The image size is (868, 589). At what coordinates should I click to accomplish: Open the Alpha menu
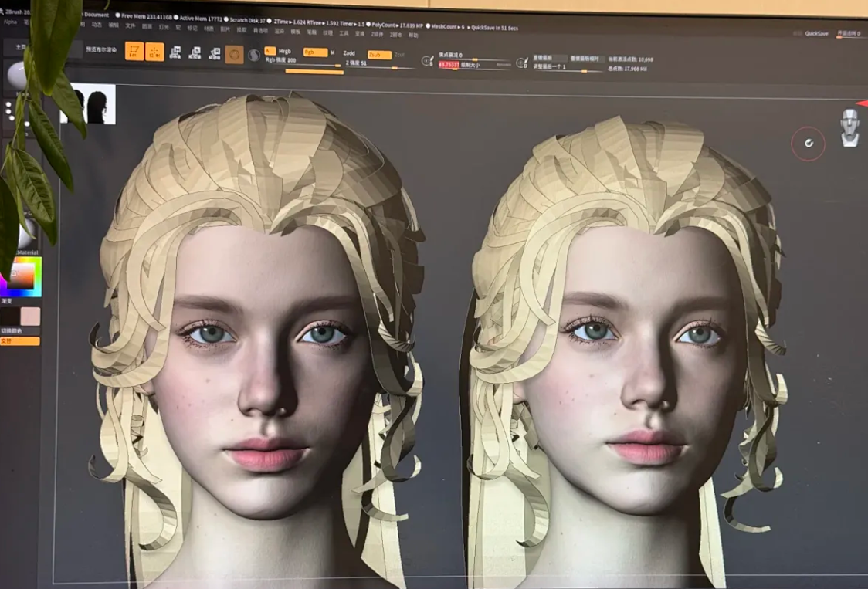pos(10,22)
